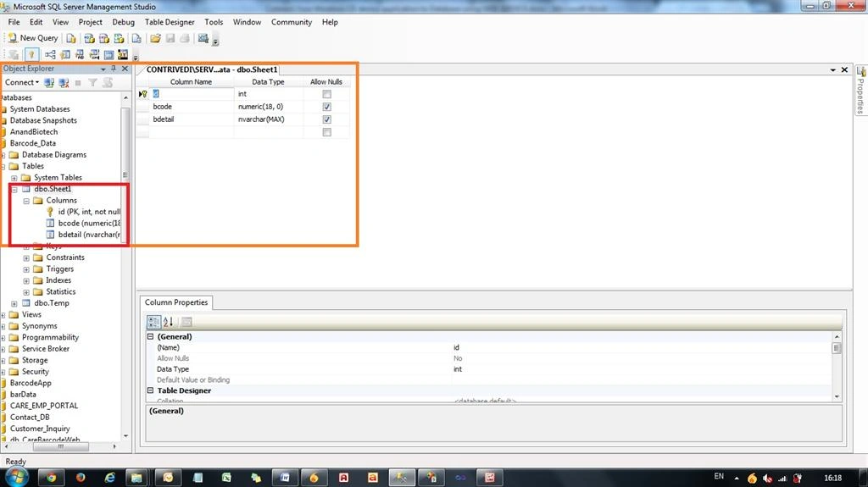
Task: Select Categorized view in Column Properties
Action: click(154, 322)
